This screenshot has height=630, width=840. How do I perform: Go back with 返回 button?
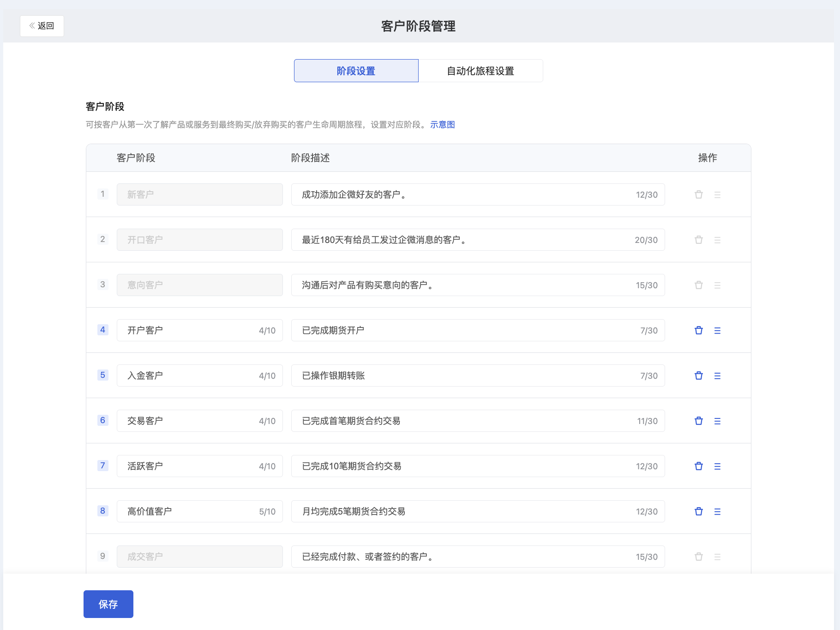42,26
